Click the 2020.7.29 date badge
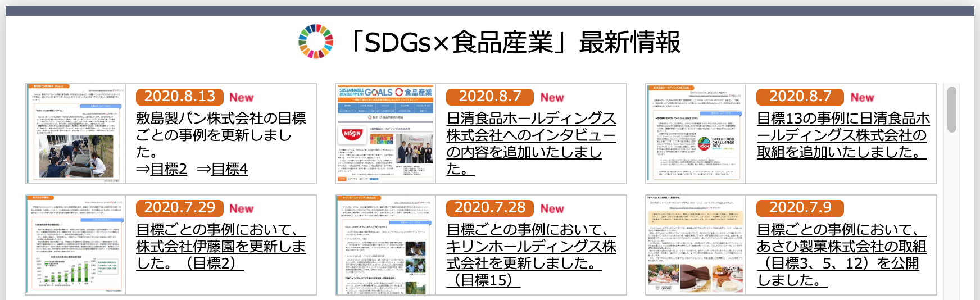Image resolution: width=980 pixels, height=300 pixels. (179, 208)
